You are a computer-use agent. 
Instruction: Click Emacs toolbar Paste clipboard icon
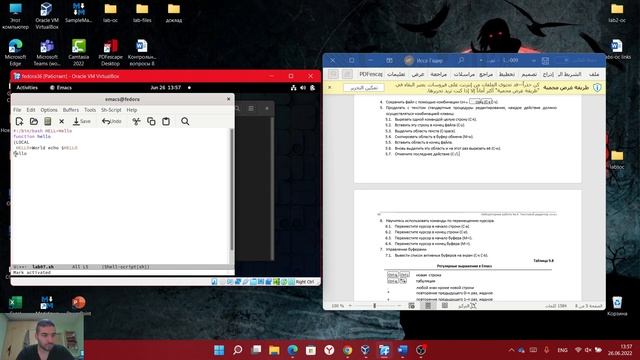pyautogui.click(x=166, y=121)
